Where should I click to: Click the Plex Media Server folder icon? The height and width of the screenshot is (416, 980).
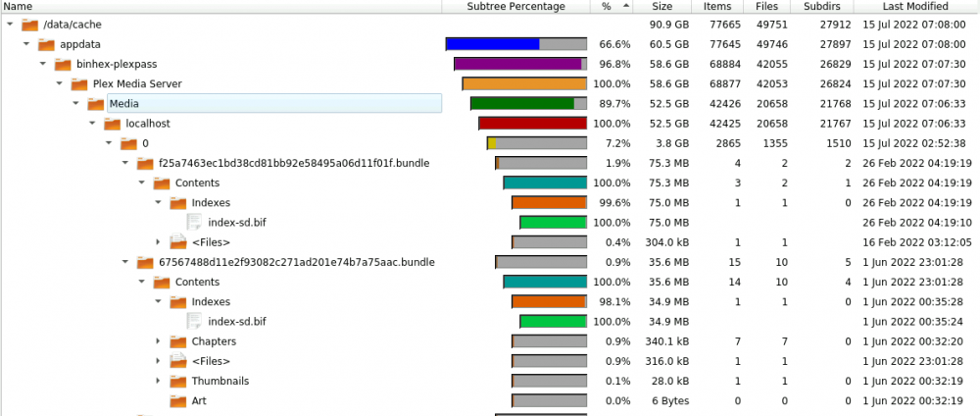pos(78,83)
